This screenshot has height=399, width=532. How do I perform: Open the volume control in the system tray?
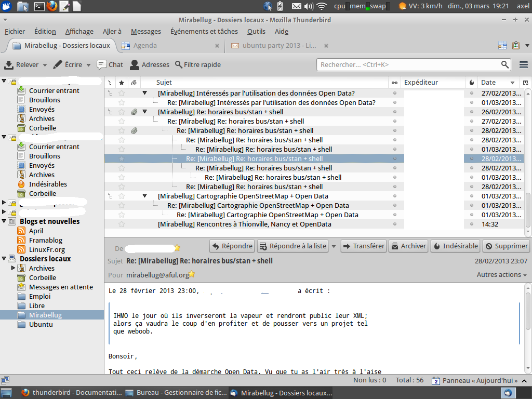(309, 6)
